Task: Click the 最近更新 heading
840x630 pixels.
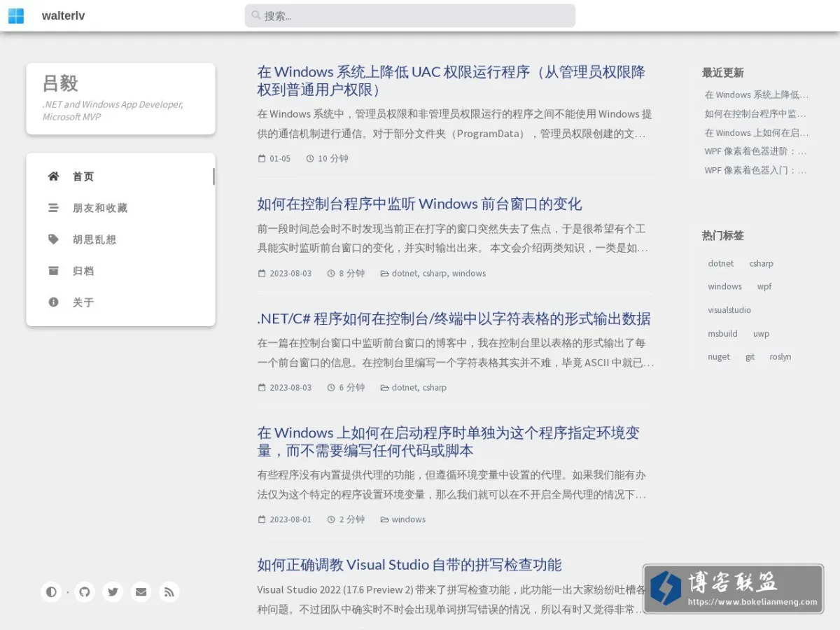Action: [723, 73]
